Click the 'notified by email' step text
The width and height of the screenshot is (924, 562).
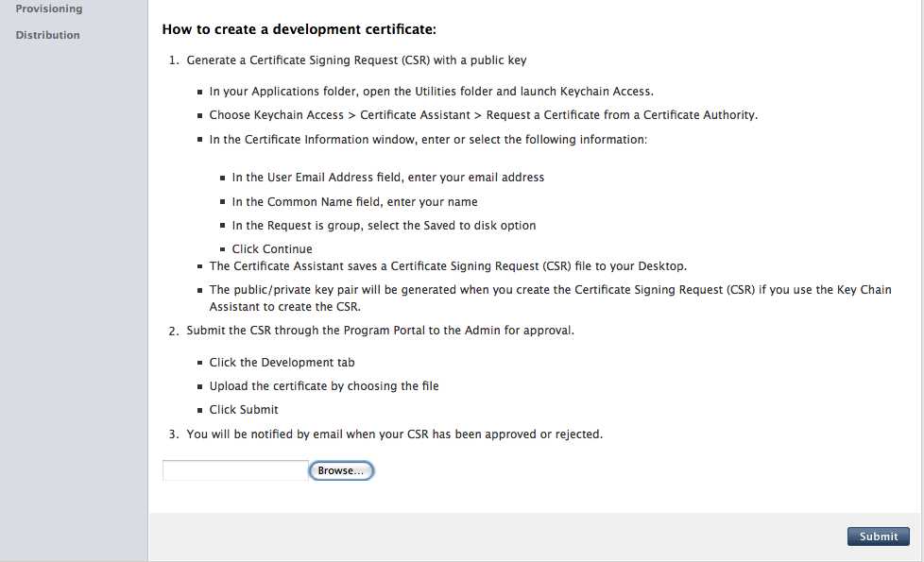(x=394, y=434)
